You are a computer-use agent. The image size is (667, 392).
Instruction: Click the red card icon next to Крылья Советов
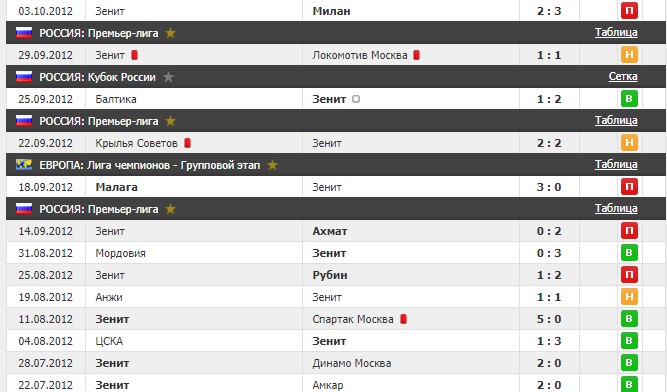click(x=187, y=143)
